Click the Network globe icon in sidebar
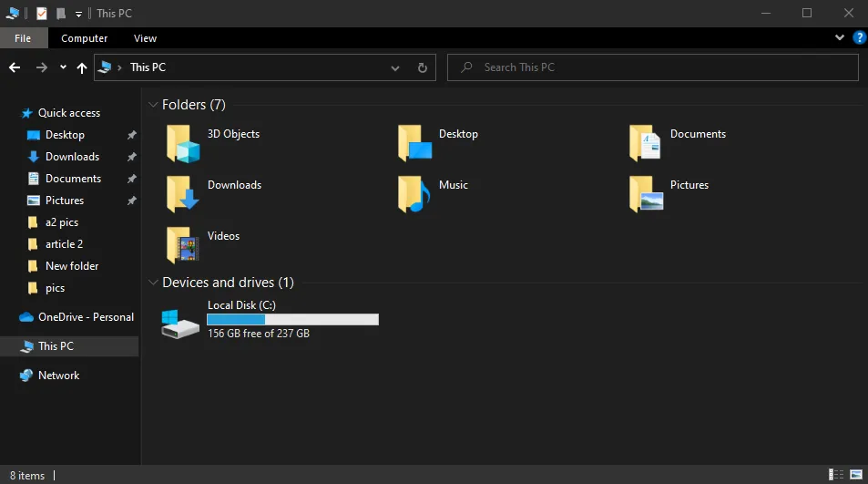 pos(26,376)
